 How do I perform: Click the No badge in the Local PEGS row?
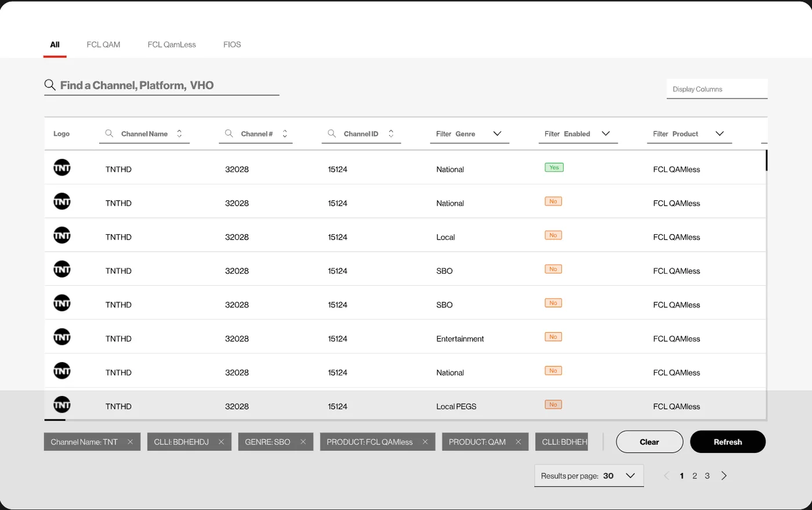coord(553,405)
